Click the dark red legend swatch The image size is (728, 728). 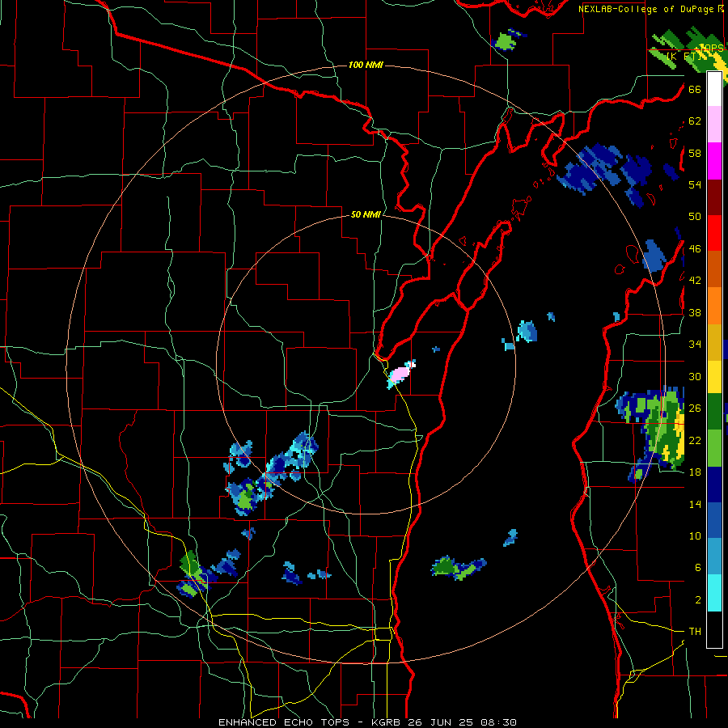coord(714,197)
